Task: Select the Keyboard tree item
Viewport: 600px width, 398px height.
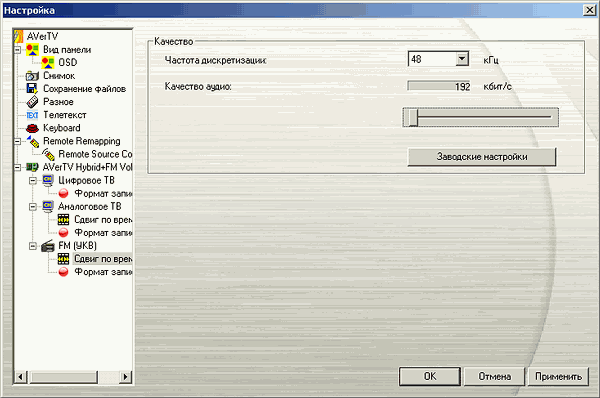Action: pyautogui.click(x=62, y=128)
